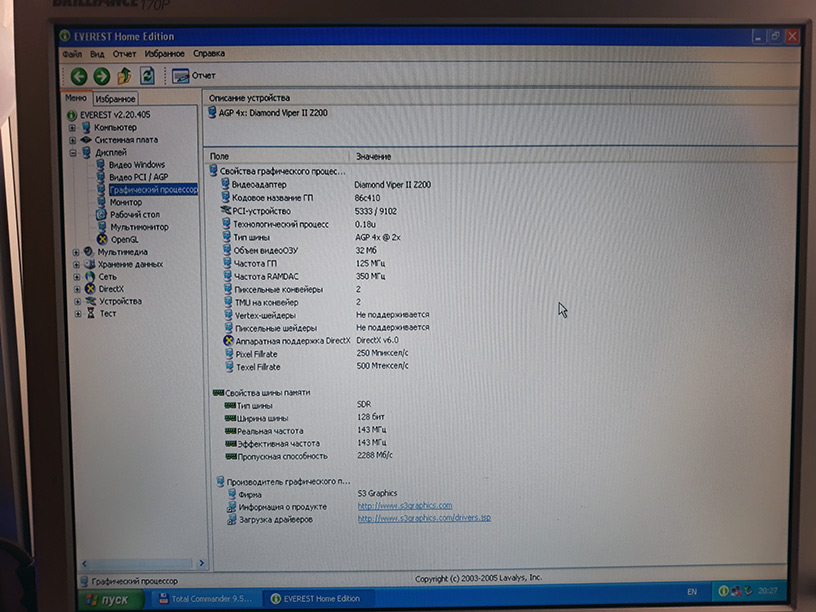Image resolution: width=816 pixels, height=612 pixels.
Task: Click the Хранение данных drive icon
Action: pyautogui.click(x=90, y=264)
